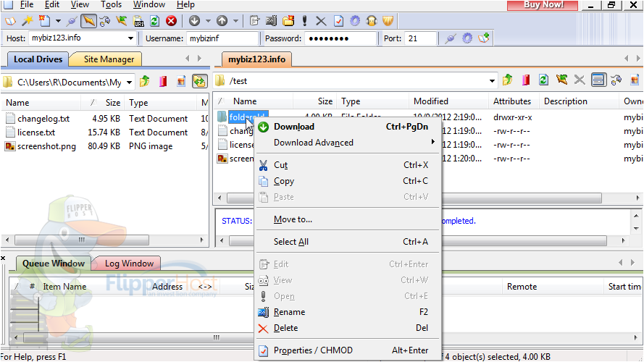
Task: Switch to the Local Drives tab
Action: click(x=38, y=59)
